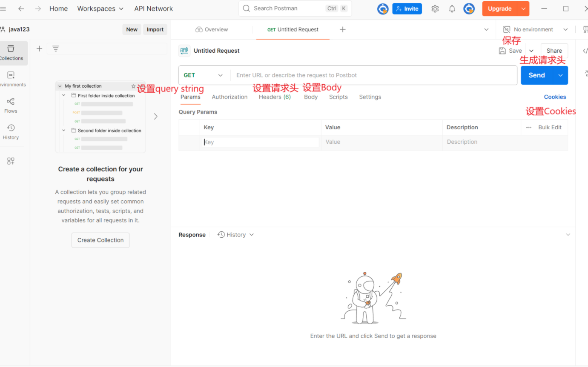This screenshot has width=588, height=367.
Task: Open the Home menu item
Action: (x=58, y=9)
